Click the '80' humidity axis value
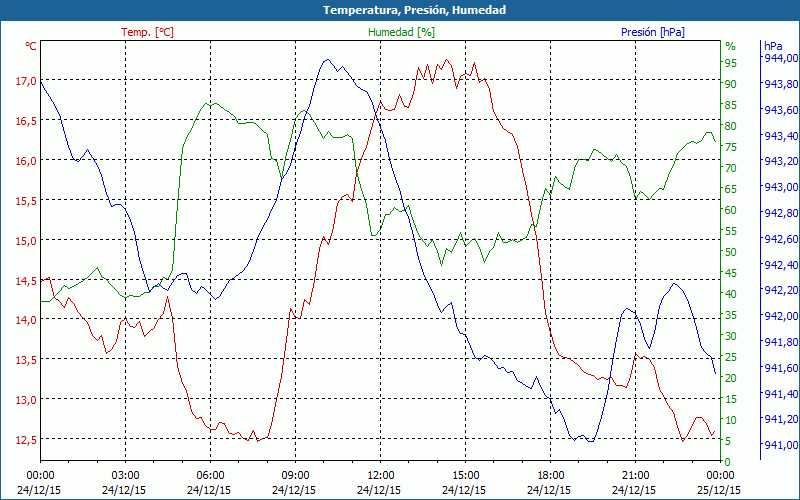Image resolution: width=800 pixels, height=500 pixels. point(731,126)
